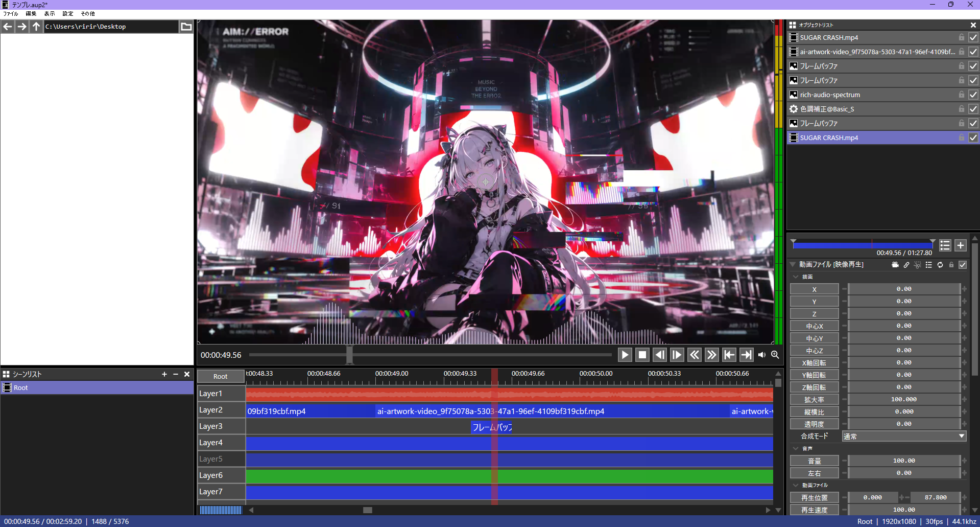The width and height of the screenshot is (980, 527).
Task: Click the object time range bar
Action: (x=863, y=245)
